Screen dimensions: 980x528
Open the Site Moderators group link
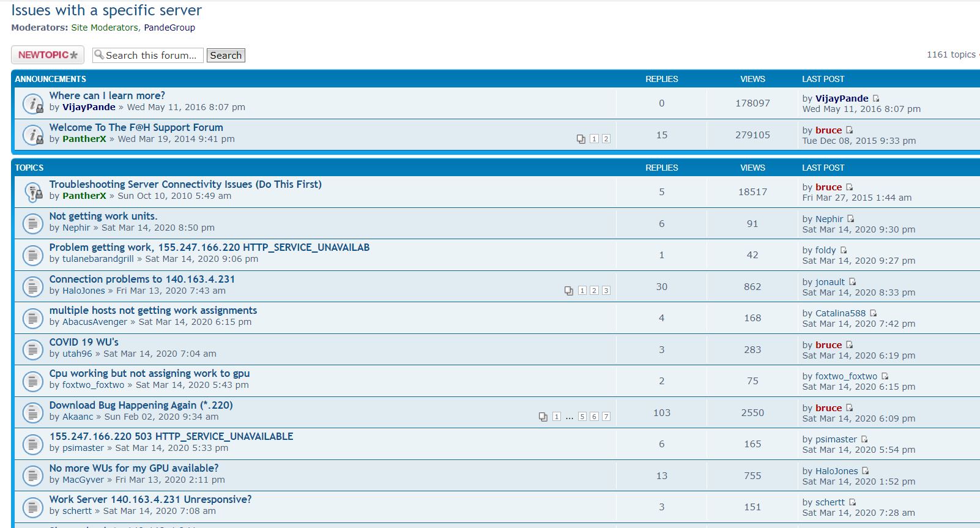105,28
